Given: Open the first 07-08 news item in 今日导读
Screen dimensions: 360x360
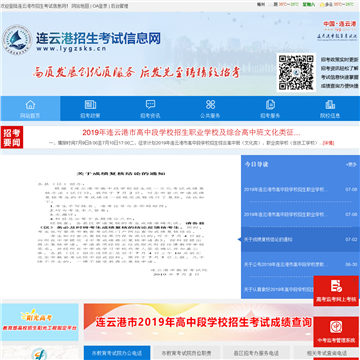Looking at the screenshot, I should (300, 189).
